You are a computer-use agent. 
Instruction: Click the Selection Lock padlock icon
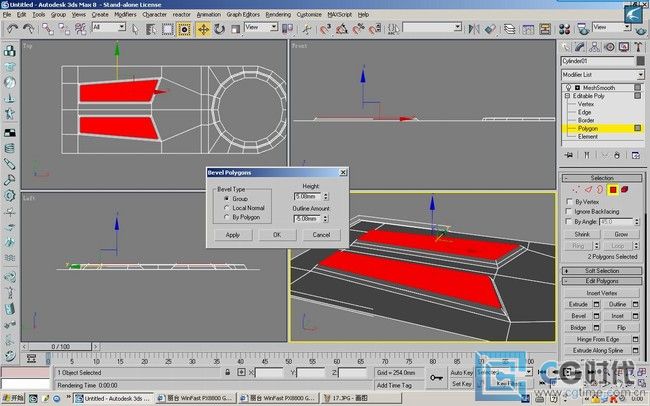(x=228, y=372)
